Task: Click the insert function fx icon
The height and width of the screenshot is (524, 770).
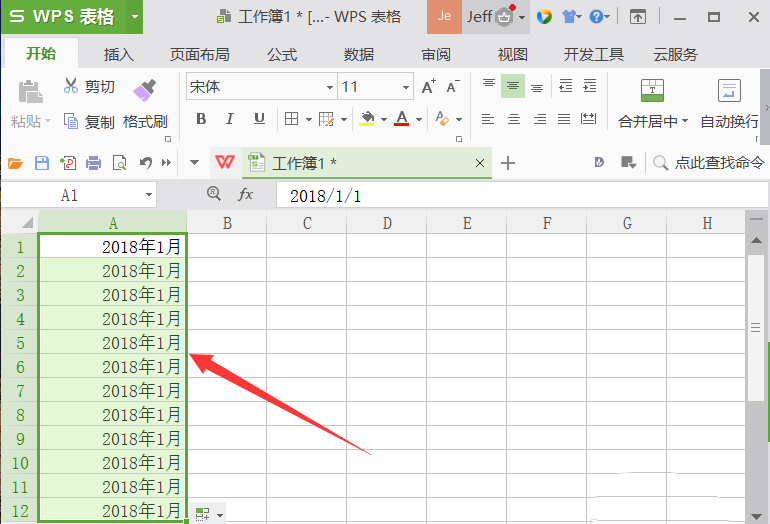Action: click(x=245, y=195)
